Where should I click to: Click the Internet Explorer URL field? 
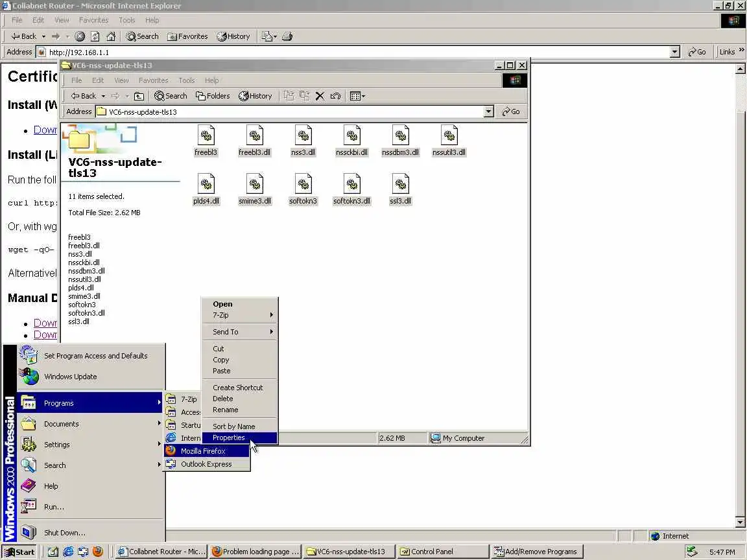pyautogui.click(x=353, y=52)
